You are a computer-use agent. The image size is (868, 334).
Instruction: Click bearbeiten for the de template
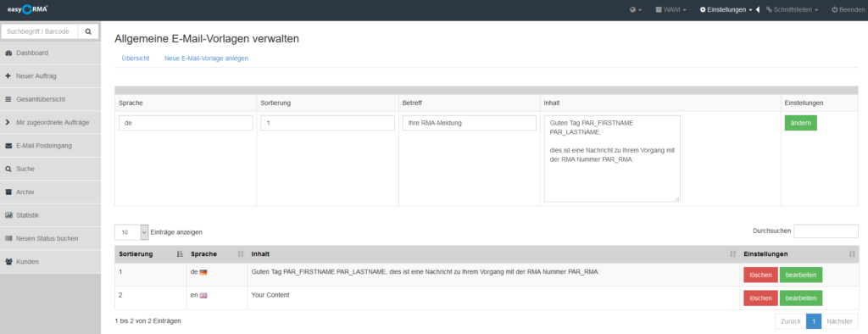click(x=801, y=275)
